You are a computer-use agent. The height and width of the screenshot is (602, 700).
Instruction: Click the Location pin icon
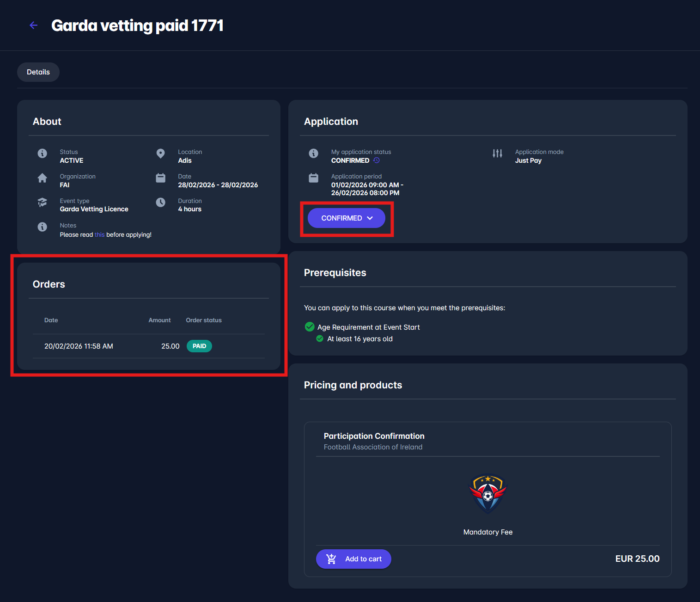click(160, 154)
